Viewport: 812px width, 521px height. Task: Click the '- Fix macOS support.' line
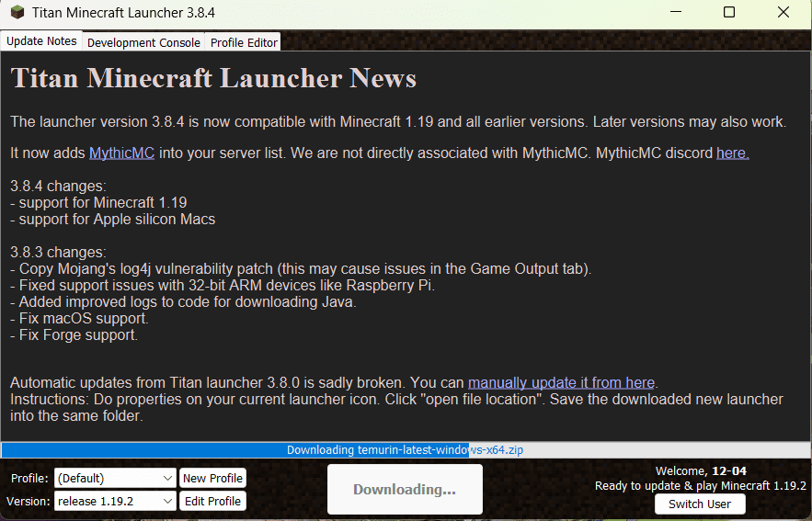pos(79,319)
